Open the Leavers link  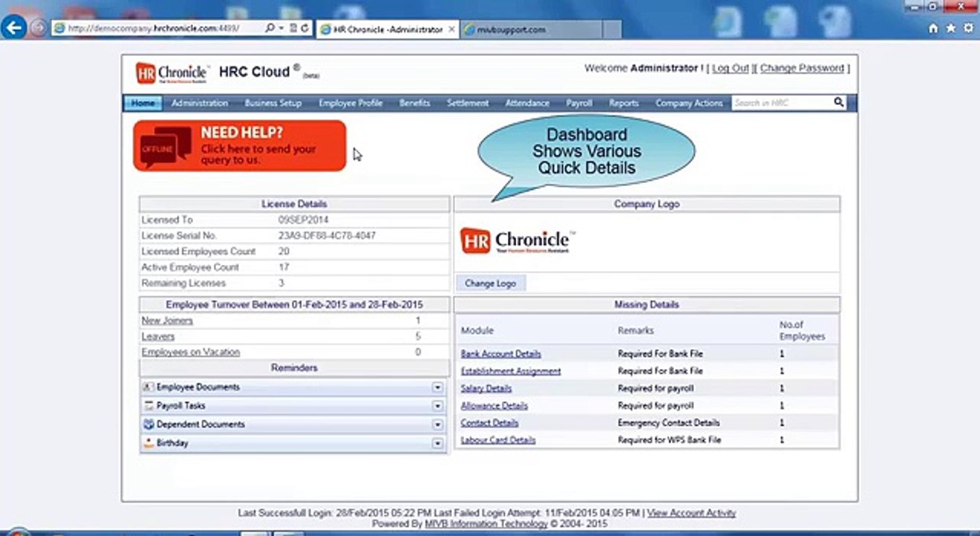pos(158,336)
